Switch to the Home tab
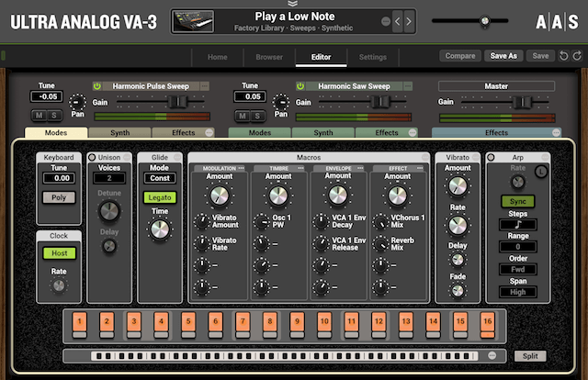 pos(218,57)
